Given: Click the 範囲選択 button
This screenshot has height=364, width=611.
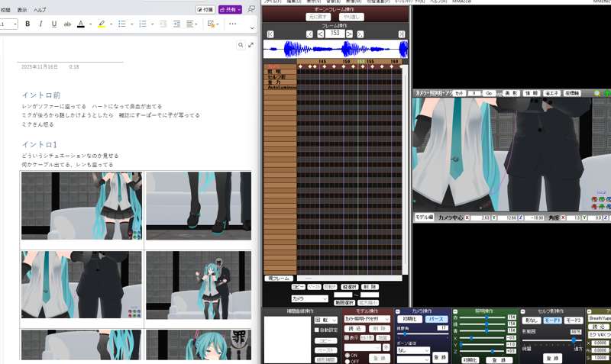Looking at the screenshot, I should point(344,302).
